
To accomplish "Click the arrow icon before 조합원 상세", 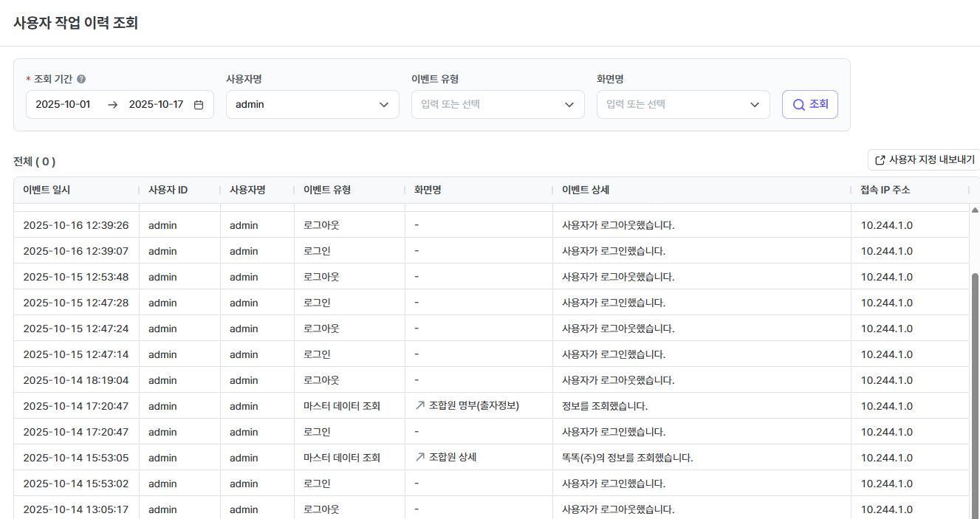I will pyautogui.click(x=420, y=458).
